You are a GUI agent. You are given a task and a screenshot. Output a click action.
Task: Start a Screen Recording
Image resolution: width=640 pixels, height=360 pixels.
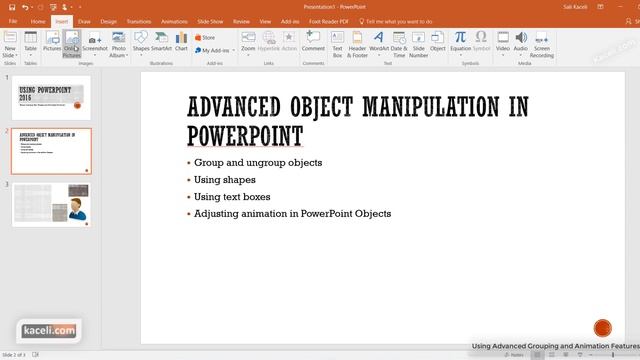[542, 44]
